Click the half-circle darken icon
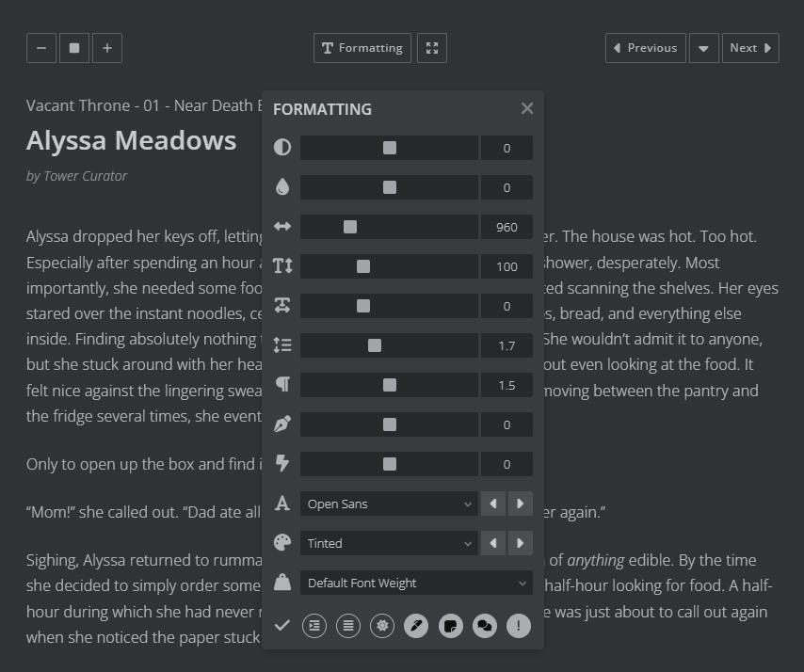 click(x=282, y=148)
